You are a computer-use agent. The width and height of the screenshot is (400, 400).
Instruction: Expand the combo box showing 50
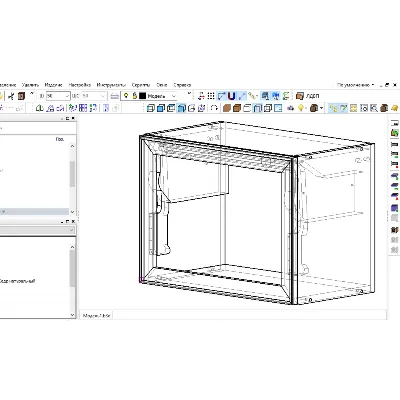(67, 96)
